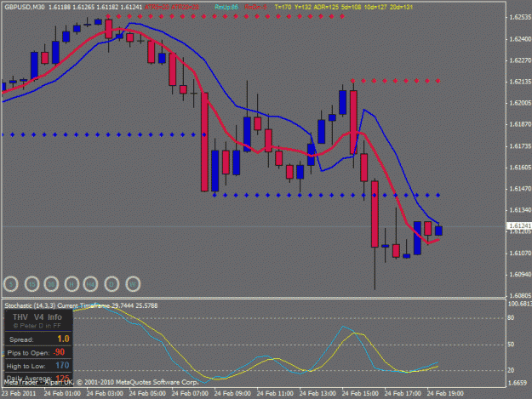Click the current price tag 1.61241
532x399 pixels.
click(x=519, y=225)
